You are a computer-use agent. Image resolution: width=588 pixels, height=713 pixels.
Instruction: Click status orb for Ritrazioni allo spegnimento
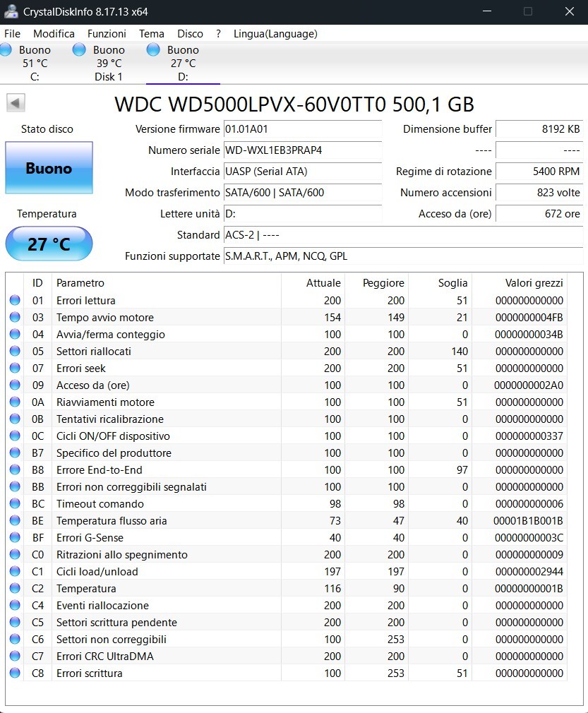15,554
